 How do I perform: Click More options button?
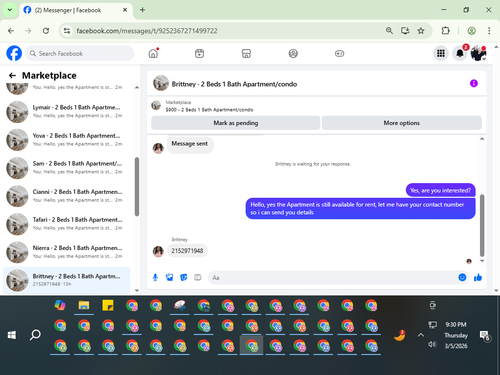402,123
